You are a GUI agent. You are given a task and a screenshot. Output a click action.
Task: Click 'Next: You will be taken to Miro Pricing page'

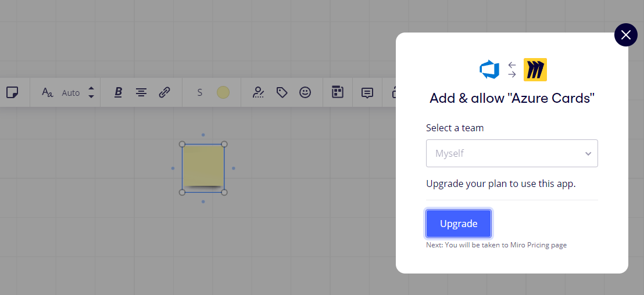coord(496,245)
